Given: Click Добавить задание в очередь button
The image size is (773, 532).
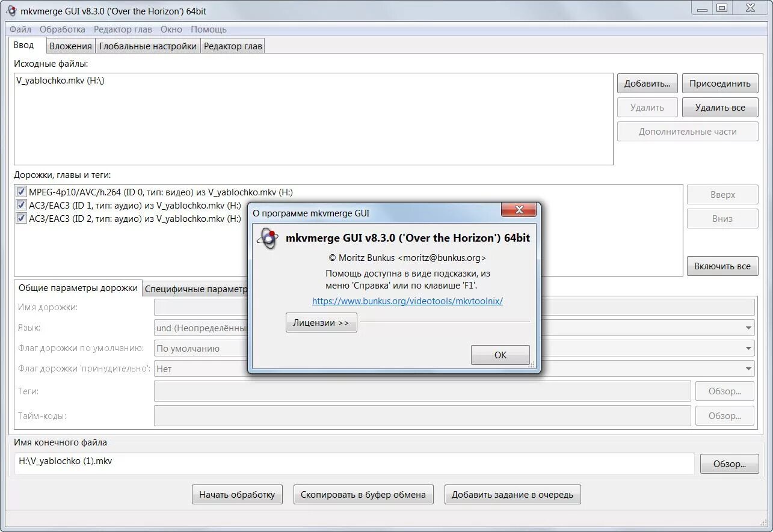Looking at the screenshot, I should pos(513,495).
